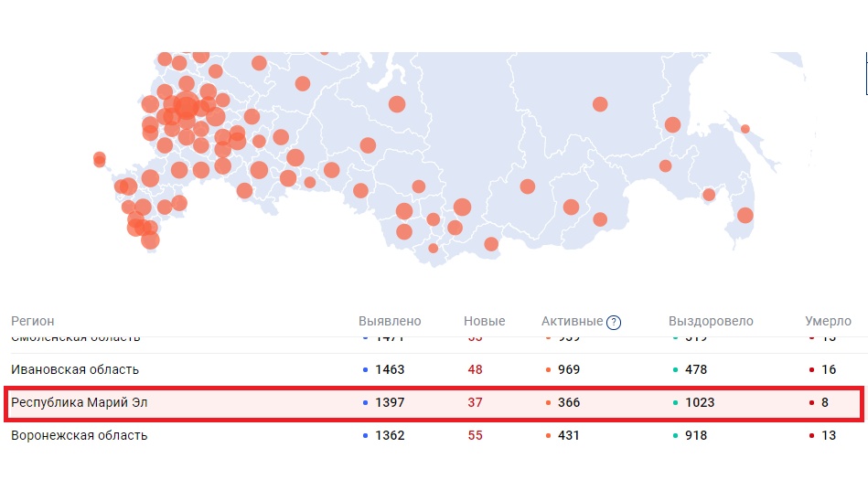The image size is (868, 490).
Task: Click the Выздоровело column header
Action: (711, 321)
